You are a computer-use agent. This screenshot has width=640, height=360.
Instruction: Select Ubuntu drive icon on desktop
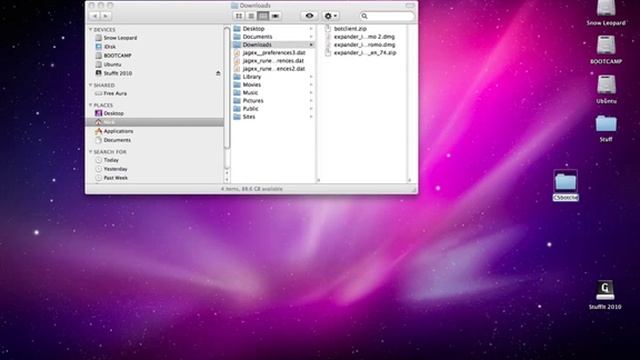606,89
